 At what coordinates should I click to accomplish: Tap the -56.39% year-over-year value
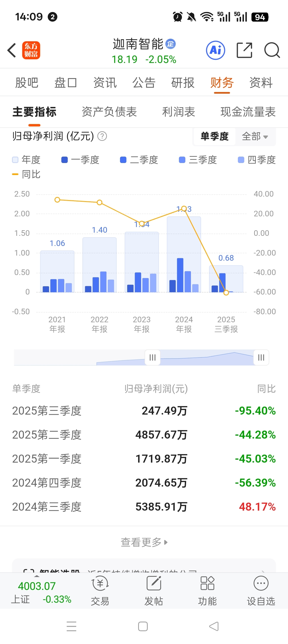point(255,483)
